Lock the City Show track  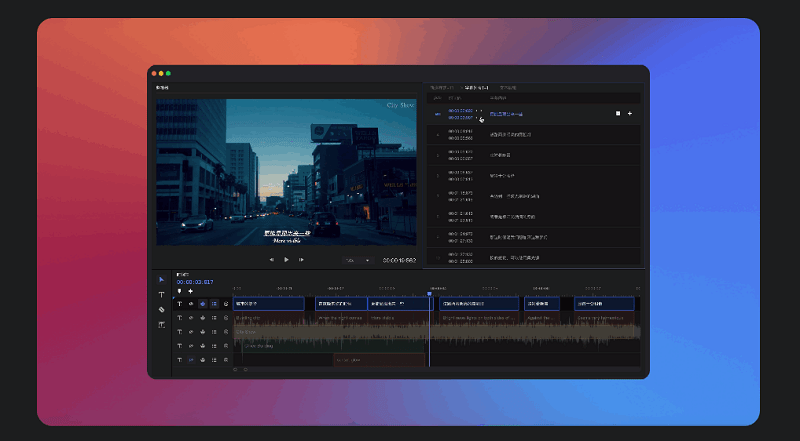coord(226,332)
